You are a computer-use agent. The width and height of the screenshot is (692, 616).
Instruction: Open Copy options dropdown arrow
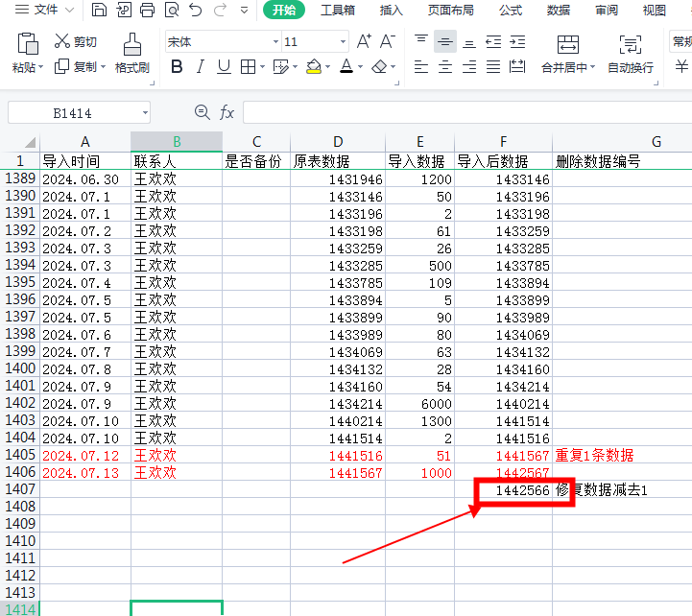pos(104,67)
